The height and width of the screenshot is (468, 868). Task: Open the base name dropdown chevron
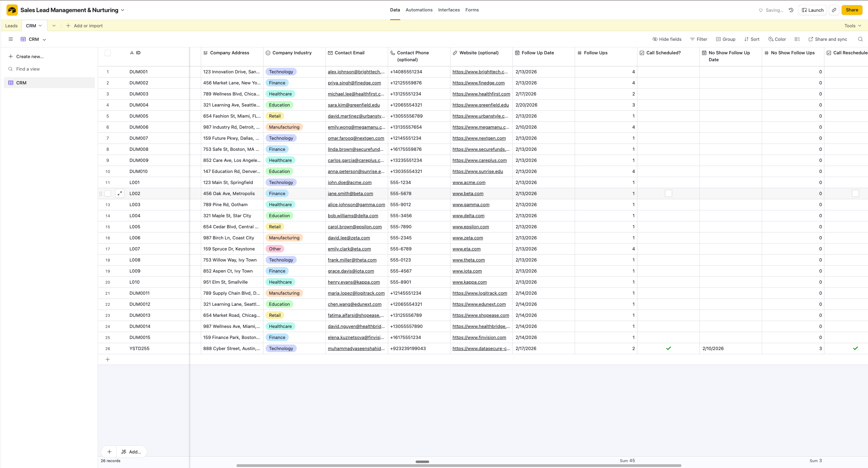click(123, 10)
